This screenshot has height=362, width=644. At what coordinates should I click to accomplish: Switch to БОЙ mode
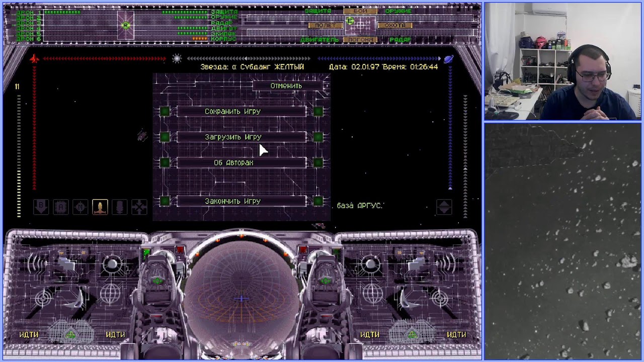point(360,11)
